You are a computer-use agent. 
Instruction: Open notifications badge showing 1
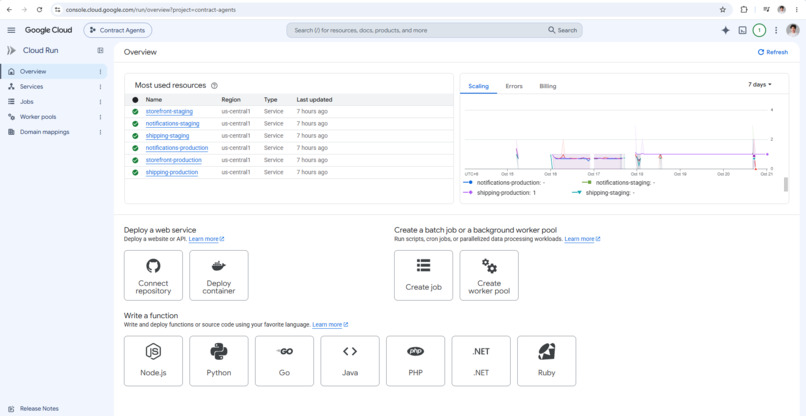coord(759,30)
